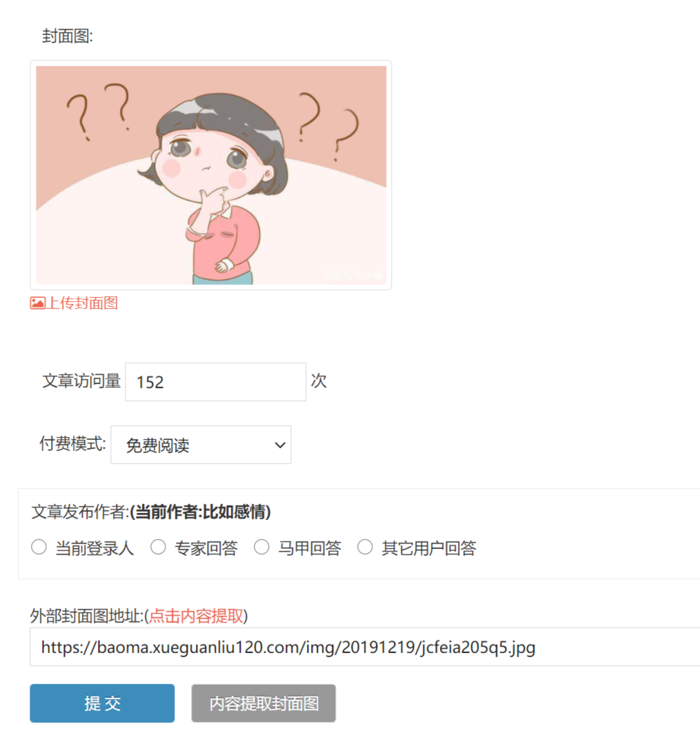Viewport: 700px width, 729px height.
Task: Click the 点击内容提取 red link
Action: click(196, 616)
